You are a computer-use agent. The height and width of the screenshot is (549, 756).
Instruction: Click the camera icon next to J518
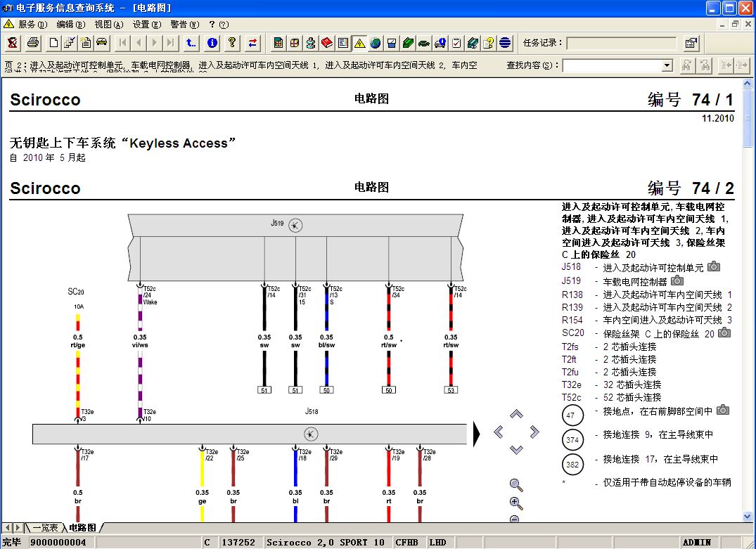point(714,267)
